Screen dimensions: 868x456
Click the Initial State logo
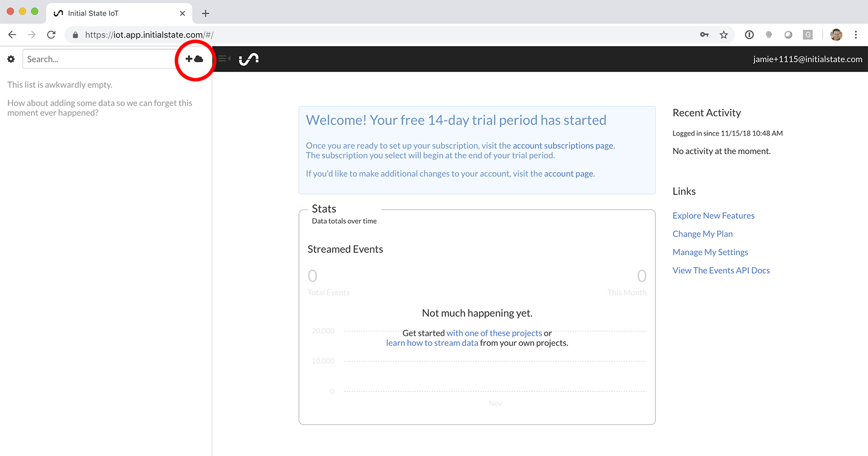tap(248, 59)
